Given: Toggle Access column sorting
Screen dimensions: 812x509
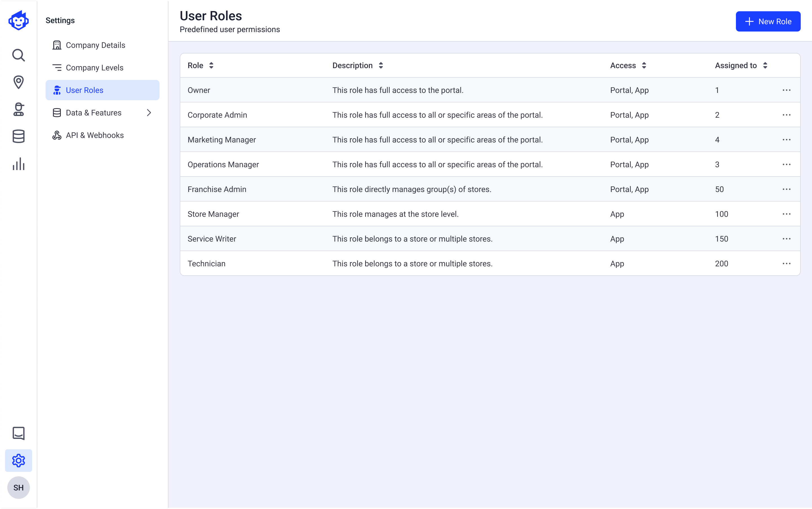Looking at the screenshot, I should pos(644,65).
